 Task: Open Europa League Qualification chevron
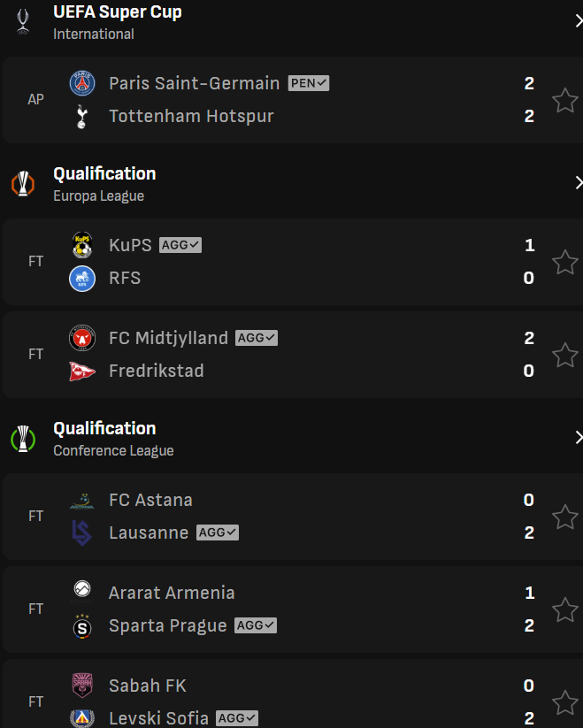click(x=579, y=182)
